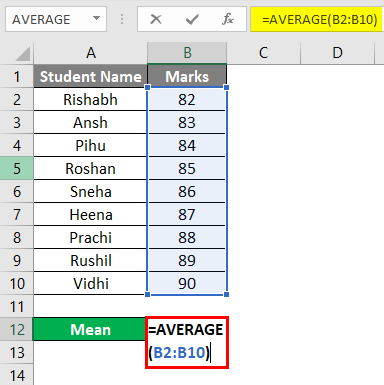384x385 pixels.
Task: Click marks cell with value 83
Action: tap(187, 122)
